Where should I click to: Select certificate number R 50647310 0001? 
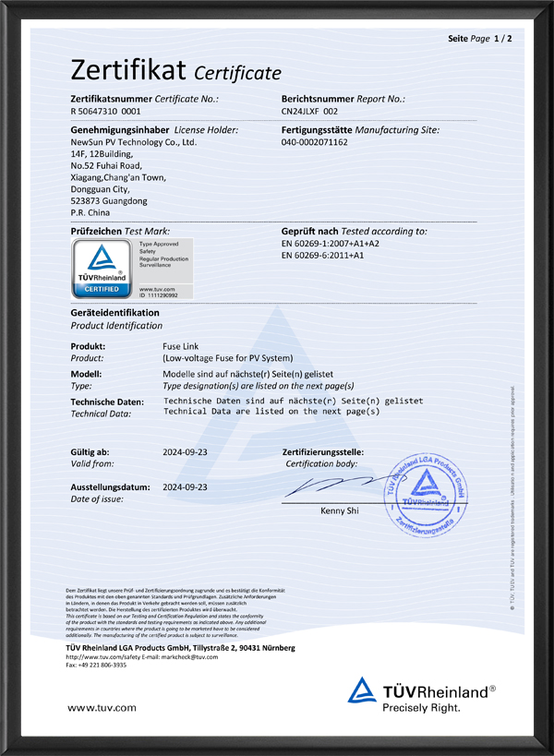click(x=105, y=112)
